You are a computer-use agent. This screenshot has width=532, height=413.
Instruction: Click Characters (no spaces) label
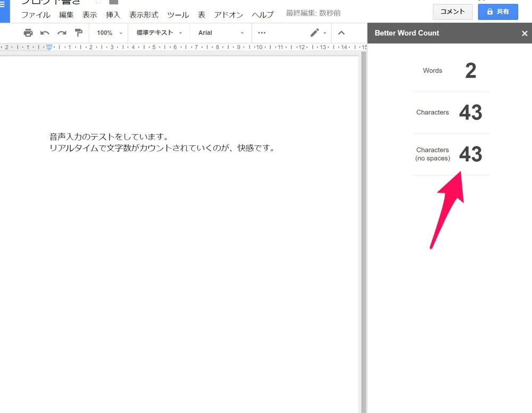click(x=433, y=154)
